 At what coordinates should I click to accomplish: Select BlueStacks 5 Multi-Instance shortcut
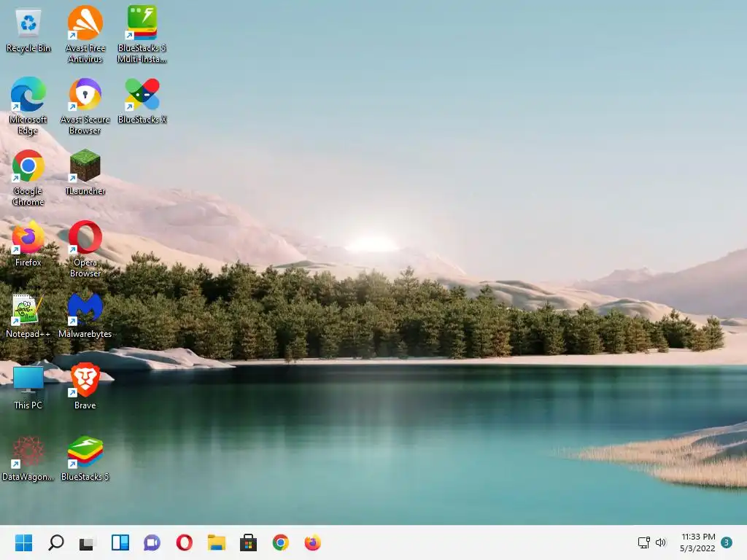142,34
